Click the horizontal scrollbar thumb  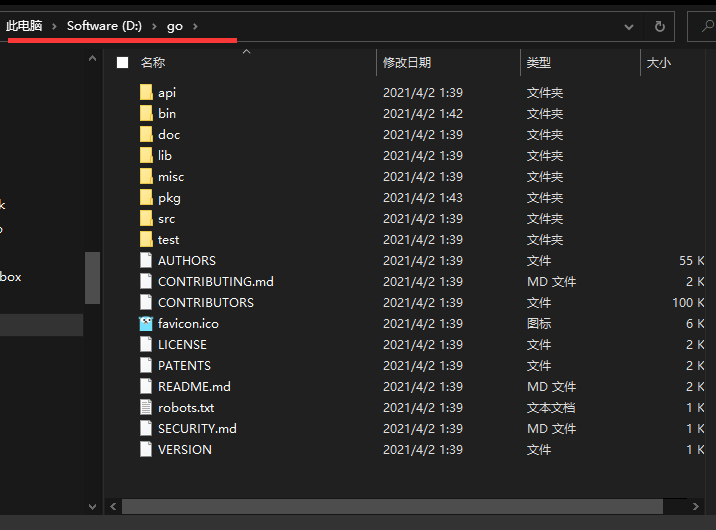392,506
